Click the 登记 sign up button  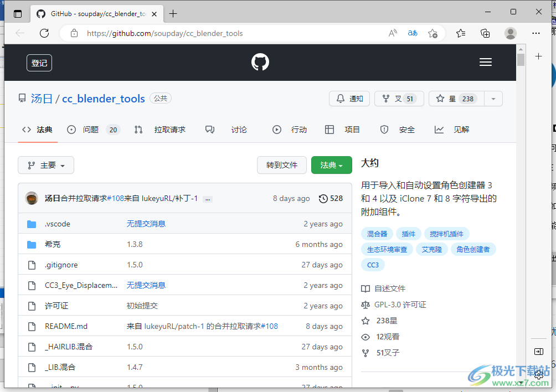click(x=39, y=63)
